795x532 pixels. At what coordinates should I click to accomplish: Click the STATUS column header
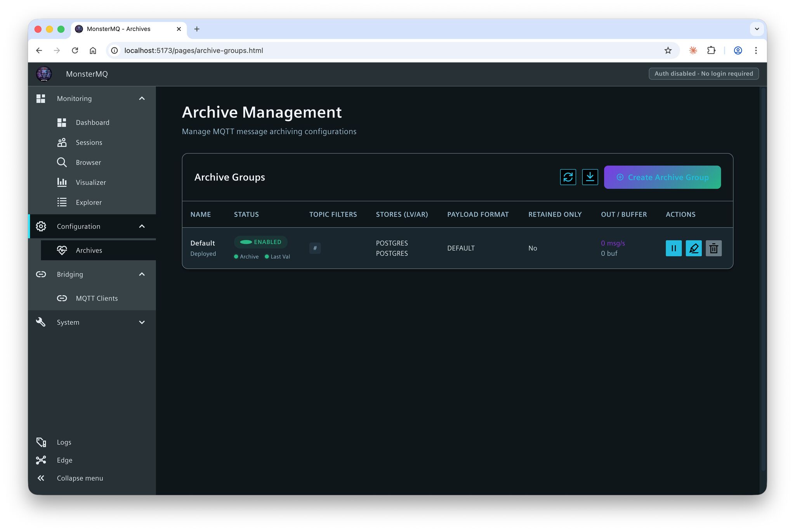[246, 214]
